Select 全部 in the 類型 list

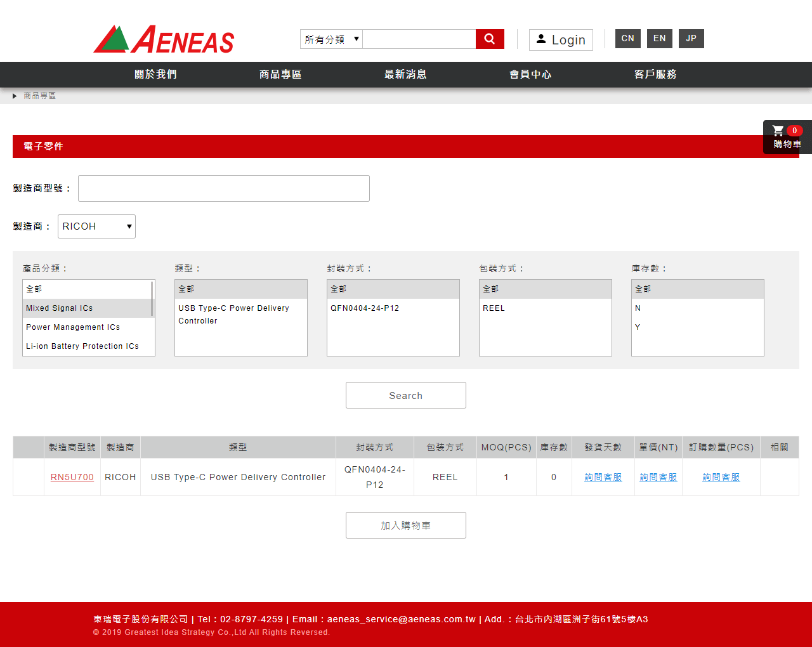point(241,289)
